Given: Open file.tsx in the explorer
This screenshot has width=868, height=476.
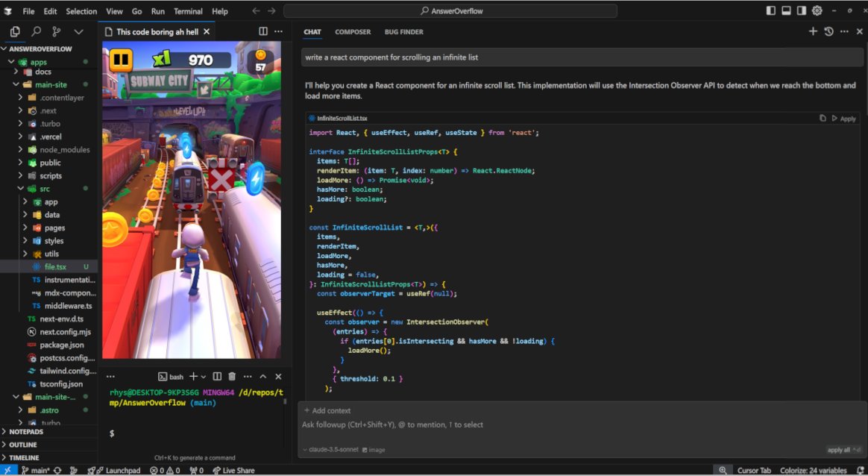Looking at the screenshot, I should [x=55, y=267].
